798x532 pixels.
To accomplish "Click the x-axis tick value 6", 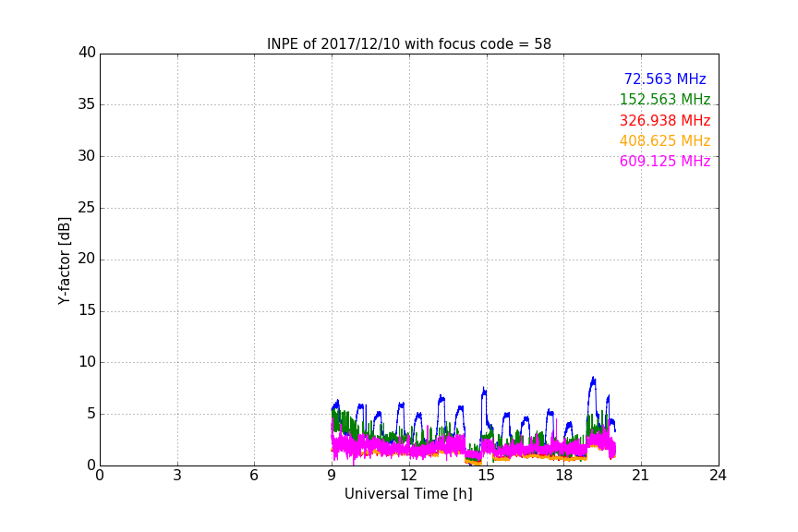I will [x=254, y=476].
